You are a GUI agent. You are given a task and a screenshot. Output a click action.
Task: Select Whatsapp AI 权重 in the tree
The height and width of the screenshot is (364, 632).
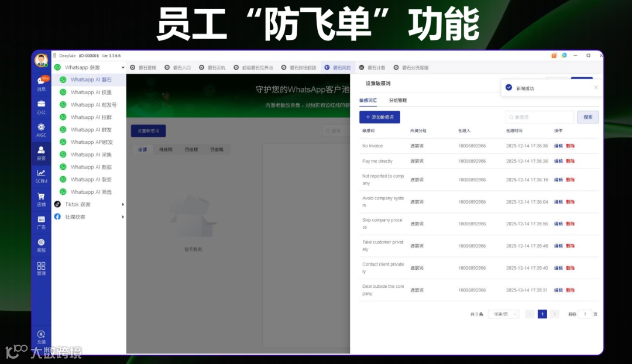89,92
